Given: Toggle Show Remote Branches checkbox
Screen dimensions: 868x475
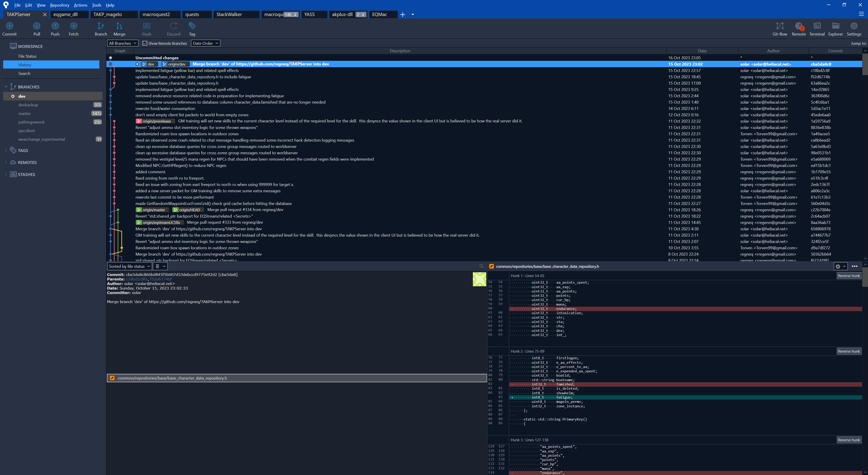Looking at the screenshot, I should [145, 43].
